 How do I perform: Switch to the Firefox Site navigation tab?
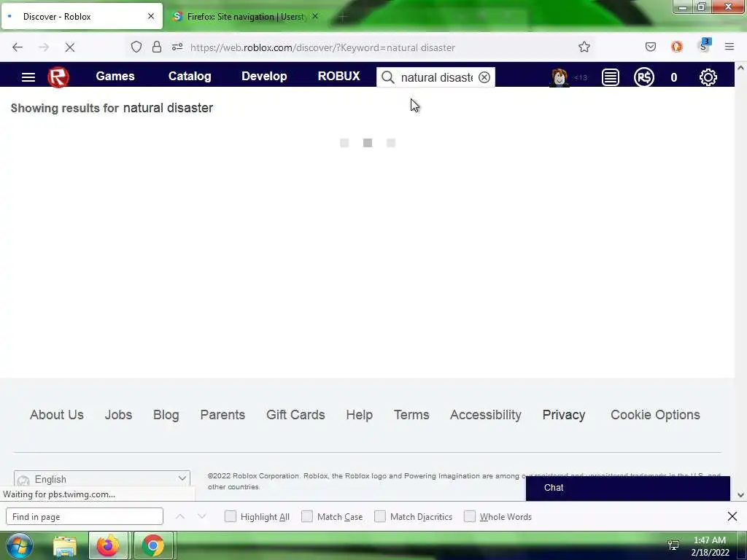(x=245, y=16)
